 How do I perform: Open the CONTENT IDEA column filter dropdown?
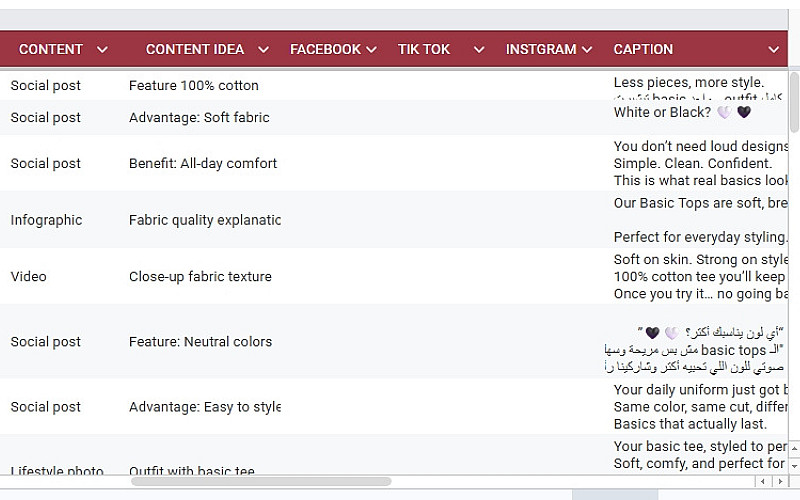(x=263, y=50)
